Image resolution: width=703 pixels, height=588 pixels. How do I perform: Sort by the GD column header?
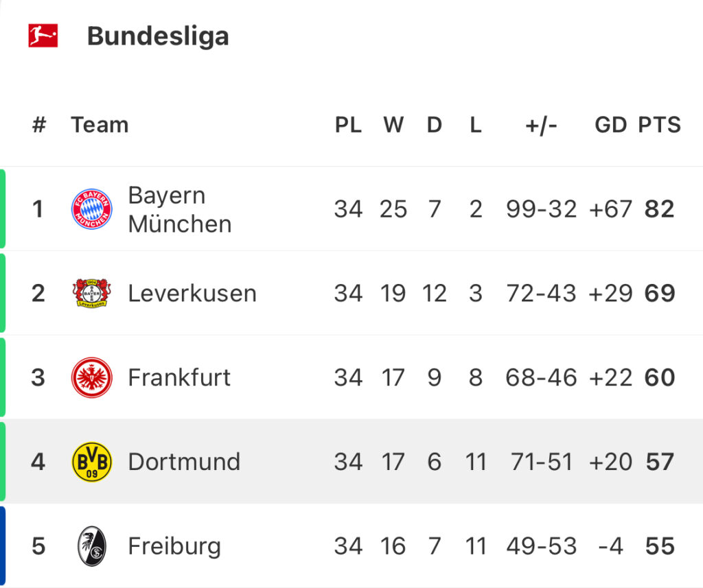[x=610, y=125]
